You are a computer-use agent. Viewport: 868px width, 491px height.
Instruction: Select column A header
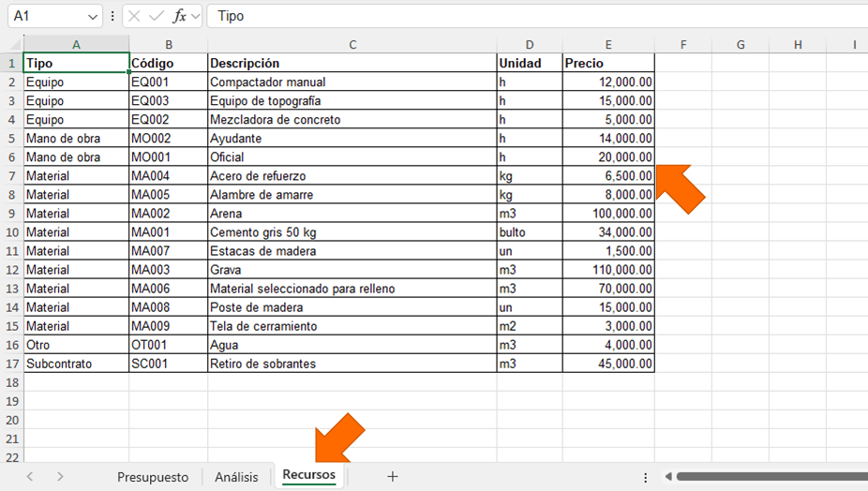76,45
